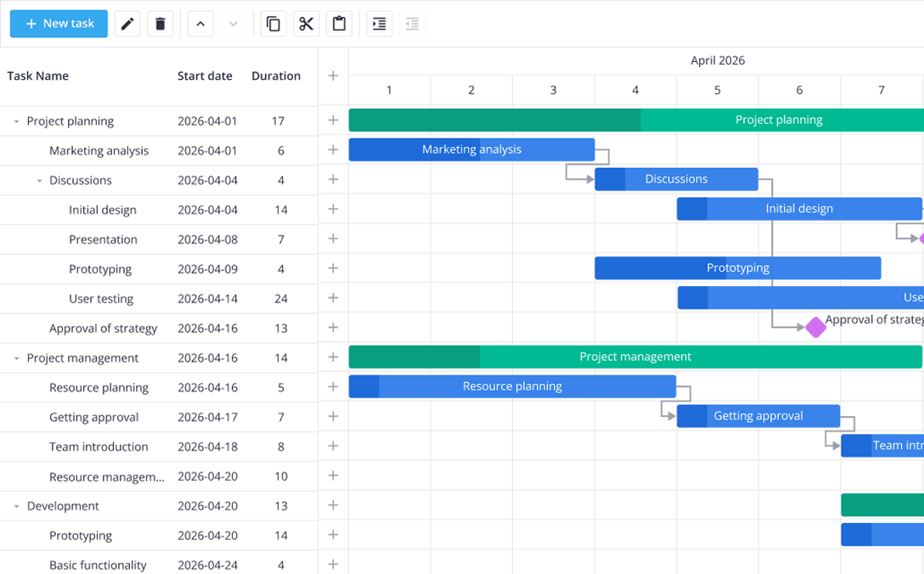Viewport: 924px width, 574px height.
Task: Click the pencil edit task icon
Action: 127,24
